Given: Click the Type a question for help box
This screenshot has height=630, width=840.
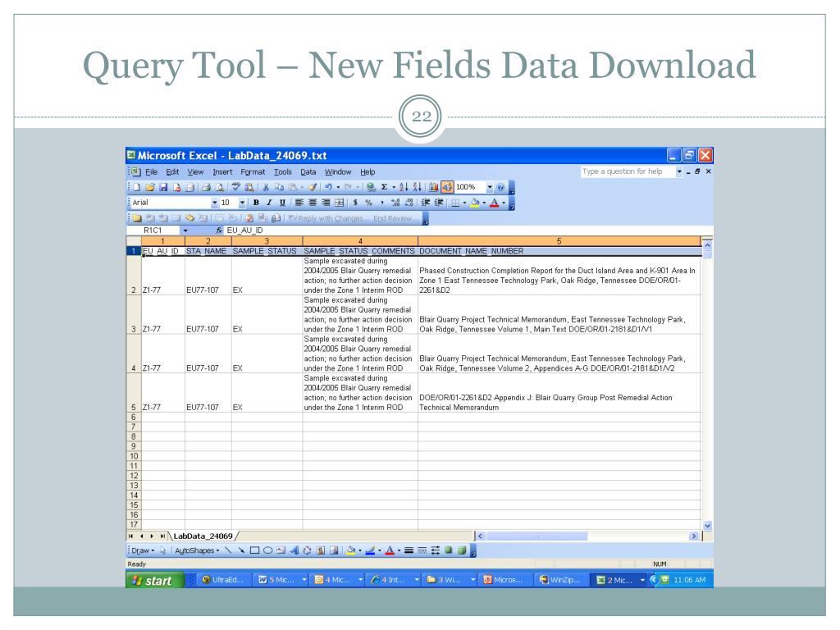Looking at the screenshot, I should click(x=627, y=171).
